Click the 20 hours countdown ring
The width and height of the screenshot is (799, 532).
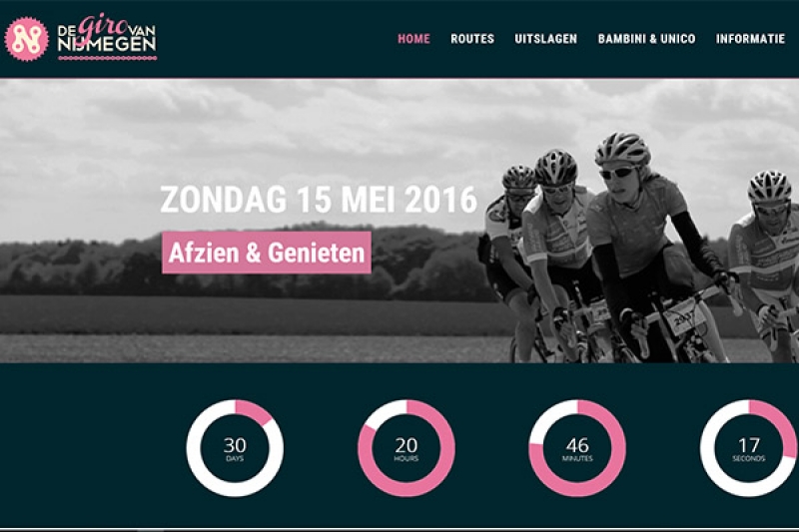(406, 448)
